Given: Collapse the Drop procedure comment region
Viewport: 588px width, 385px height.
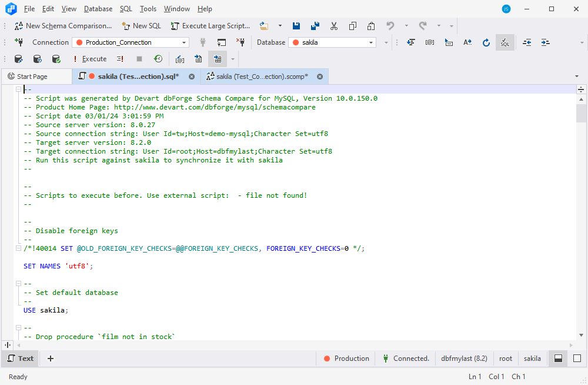Looking at the screenshot, I should [x=18, y=328].
